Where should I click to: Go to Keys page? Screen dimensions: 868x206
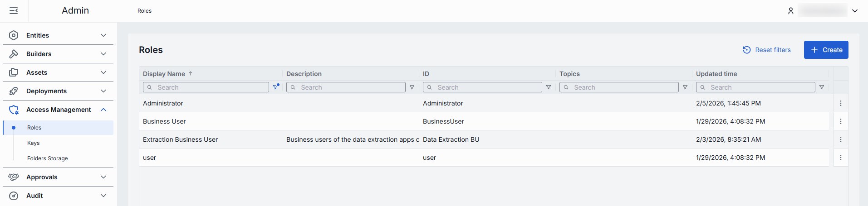point(34,143)
